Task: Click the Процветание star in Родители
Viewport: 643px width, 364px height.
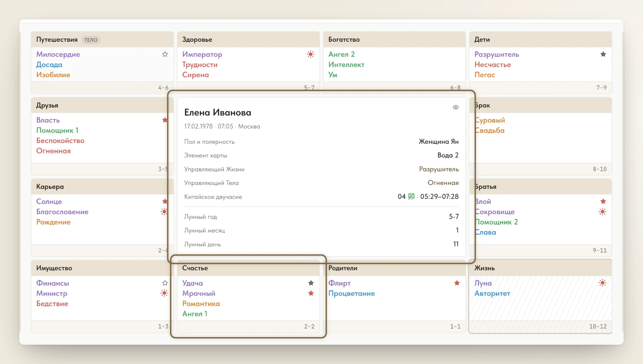Action: pyautogui.click(x=352, y=293)
